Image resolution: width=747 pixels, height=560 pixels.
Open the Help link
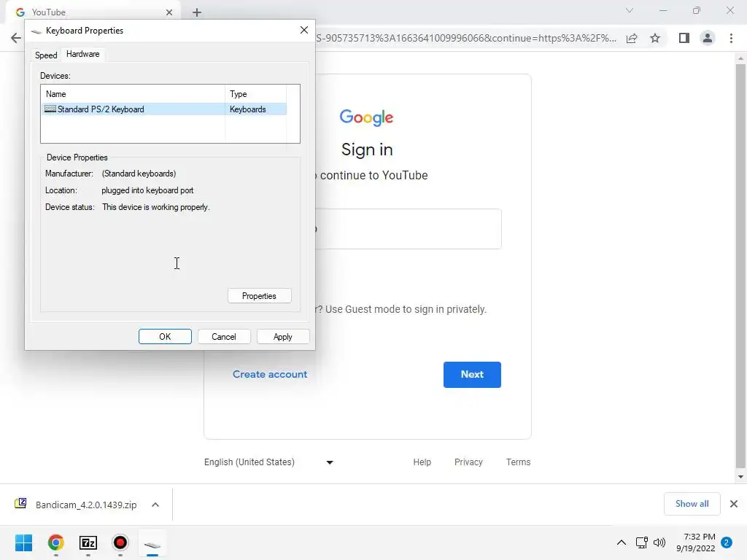[x=422, y=462]
